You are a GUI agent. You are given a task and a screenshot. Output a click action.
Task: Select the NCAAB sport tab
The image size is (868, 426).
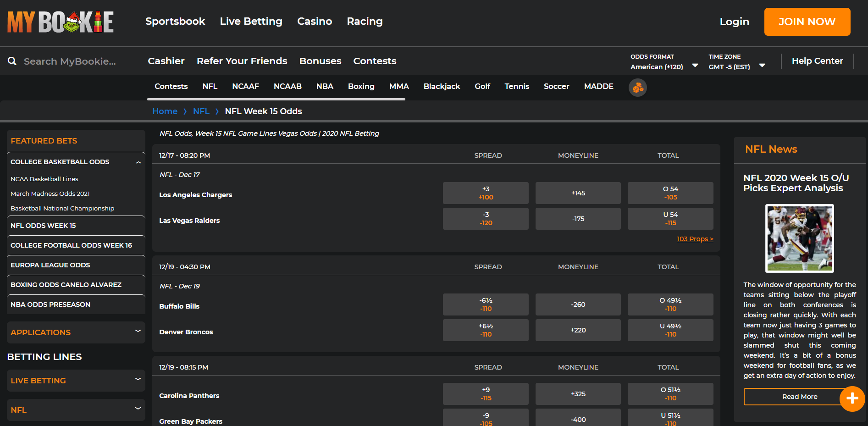pos(287,86)
